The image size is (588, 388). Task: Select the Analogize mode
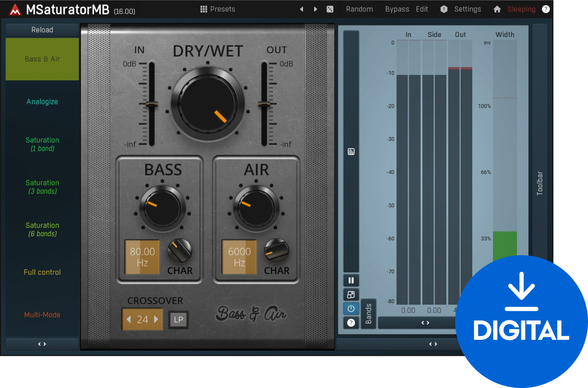click(x=42, y=102)
